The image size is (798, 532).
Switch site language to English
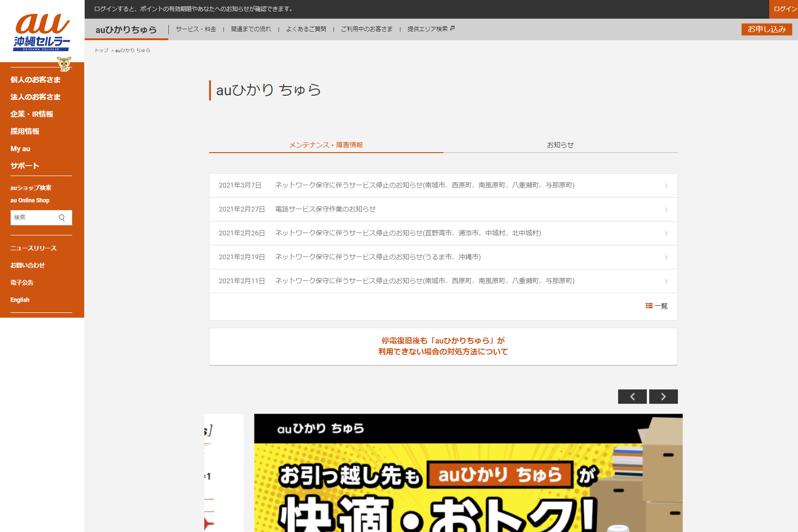(20, 299)
